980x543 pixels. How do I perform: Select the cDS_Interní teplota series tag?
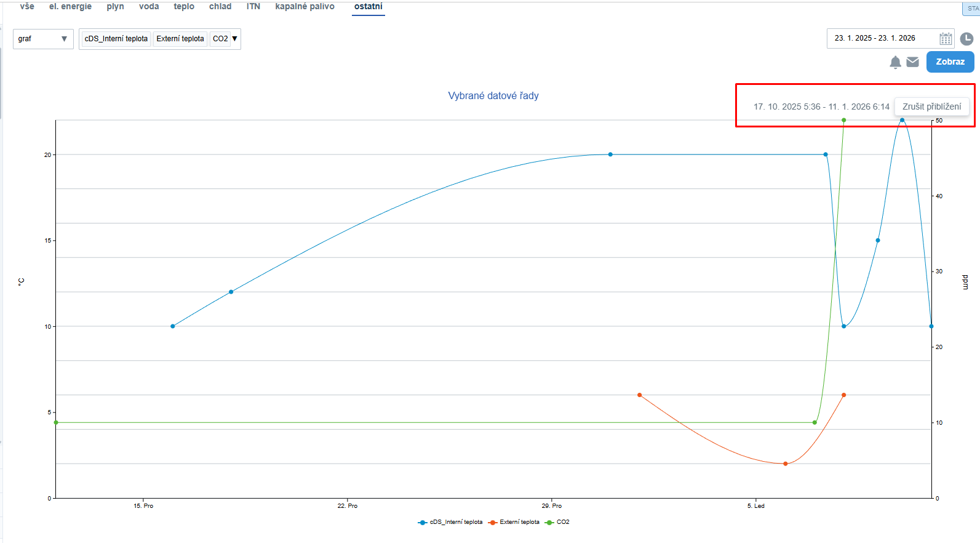116,39
